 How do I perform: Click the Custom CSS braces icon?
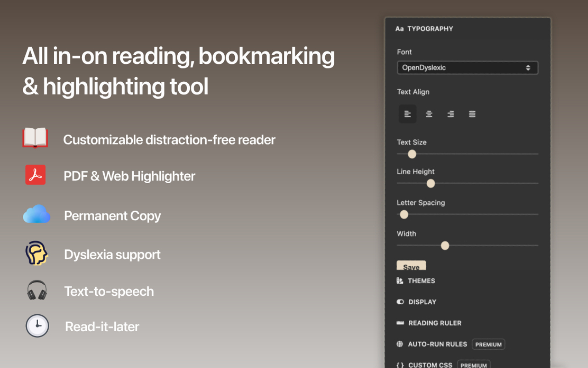[x=401, y=365]
